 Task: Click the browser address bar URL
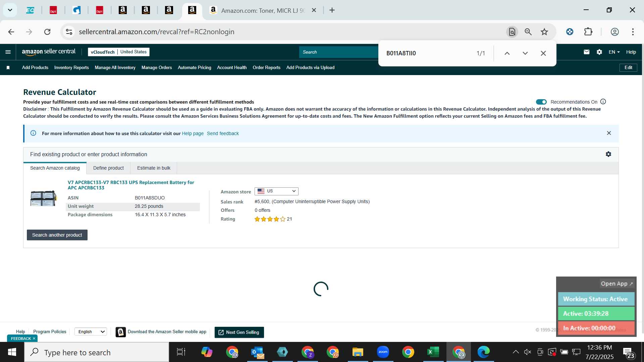157,32
